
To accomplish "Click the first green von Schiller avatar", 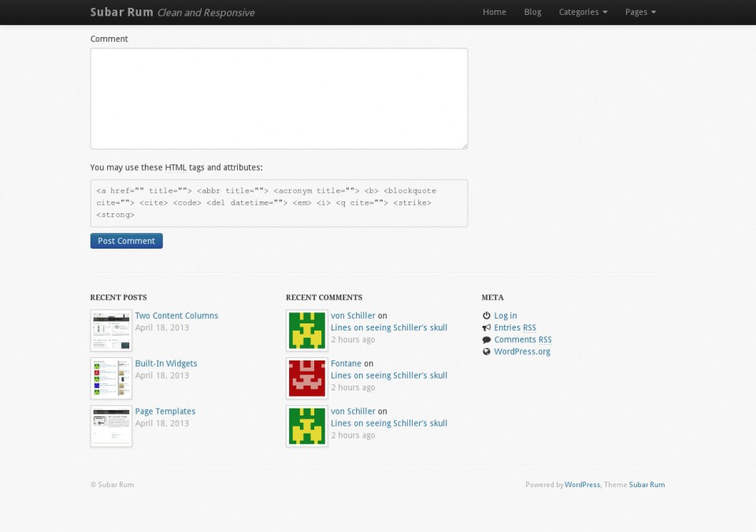I will click(x=307, y=331).
